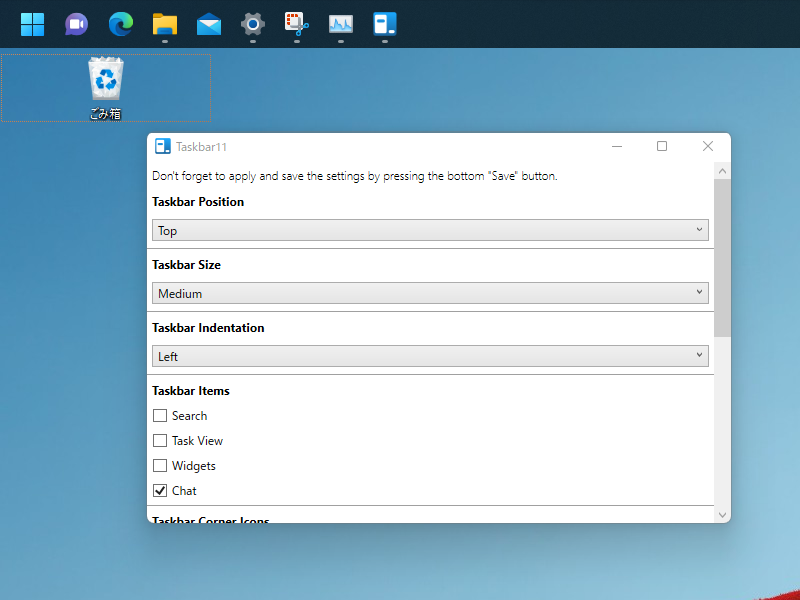Screen dimensions: 800x600
Task: Enable the Task View checkbox
Action: [160, 441]
